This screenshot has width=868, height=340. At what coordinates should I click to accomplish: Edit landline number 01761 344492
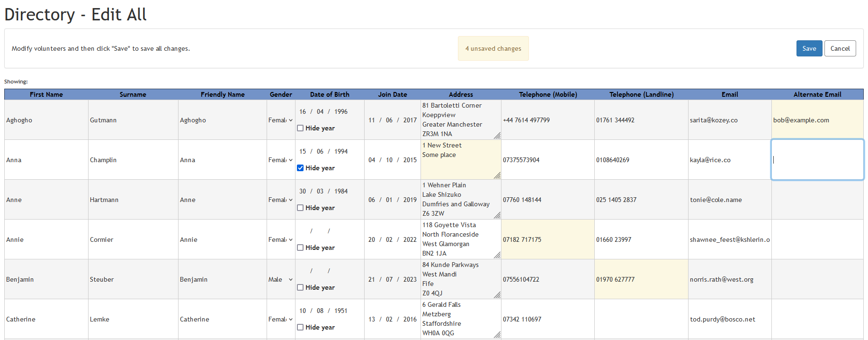click(x=641, y=120)
